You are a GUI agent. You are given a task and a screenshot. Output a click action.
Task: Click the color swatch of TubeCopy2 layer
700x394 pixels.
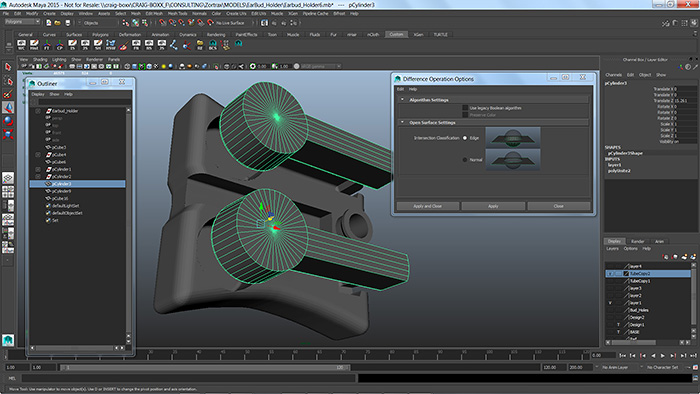coord(626,274)
